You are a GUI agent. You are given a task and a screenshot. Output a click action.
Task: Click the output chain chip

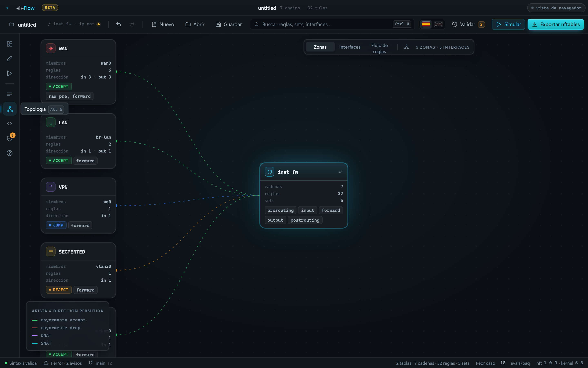(x=275, y=220)
